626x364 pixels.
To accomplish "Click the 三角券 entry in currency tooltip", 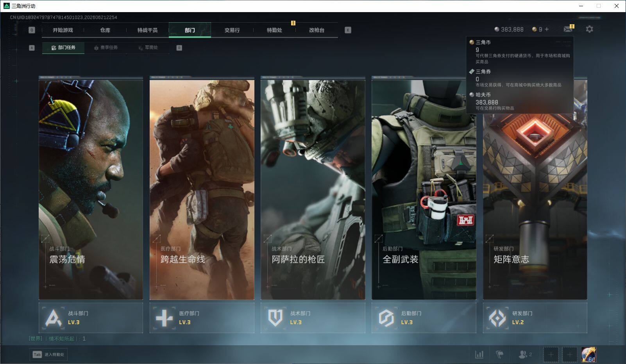I will point(520,78).
